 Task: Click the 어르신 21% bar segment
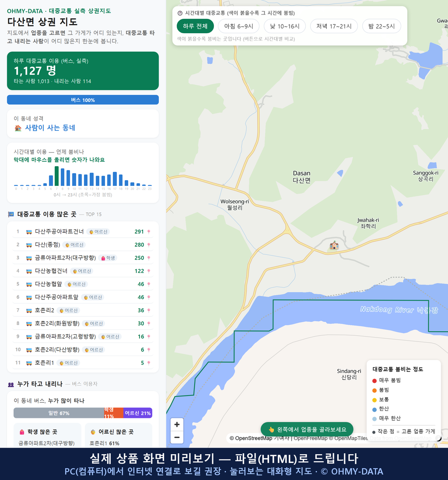pos(138,413)
